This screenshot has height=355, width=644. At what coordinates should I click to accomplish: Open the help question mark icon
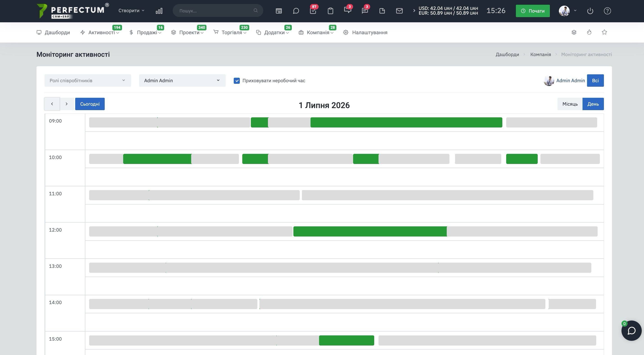point(607,11)
